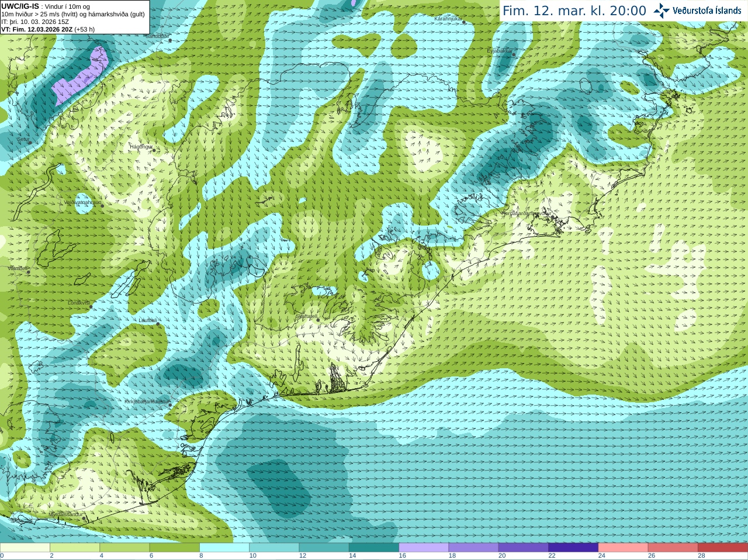Click the 'UWC/IG-IS' model label
The height and width of the screenshot is (560, 748).
tap(20, 6)
